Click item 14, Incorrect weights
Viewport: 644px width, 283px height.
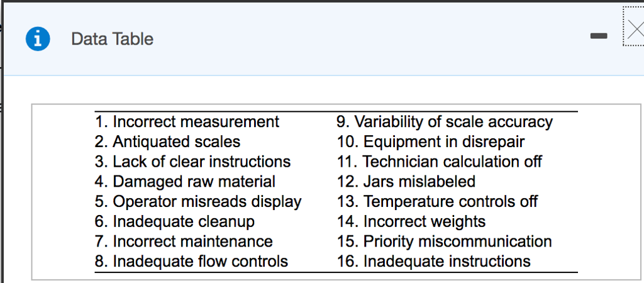(411, 221)
